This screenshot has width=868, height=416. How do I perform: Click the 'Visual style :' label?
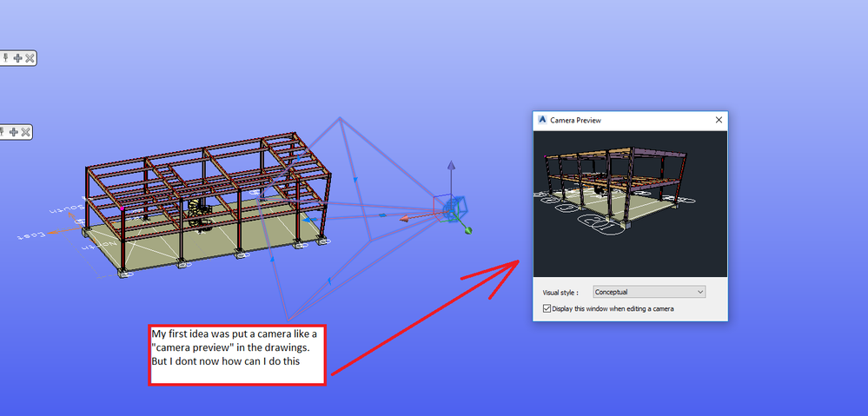(x=560, y=292)
